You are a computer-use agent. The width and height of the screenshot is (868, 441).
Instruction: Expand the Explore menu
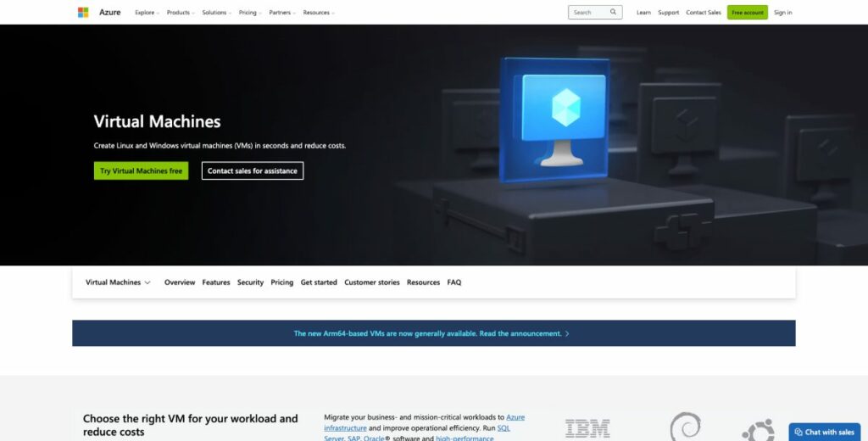(x=147, y=12)
